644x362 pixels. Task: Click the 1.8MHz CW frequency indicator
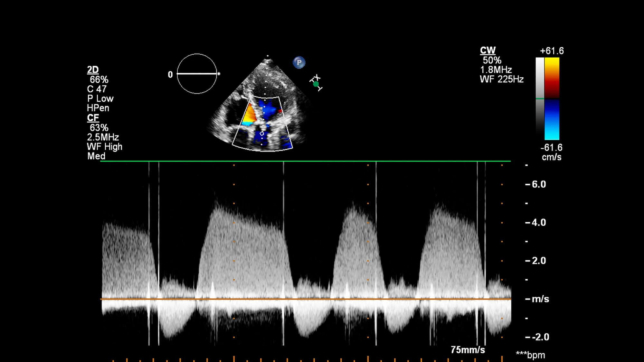click(496, 70)
